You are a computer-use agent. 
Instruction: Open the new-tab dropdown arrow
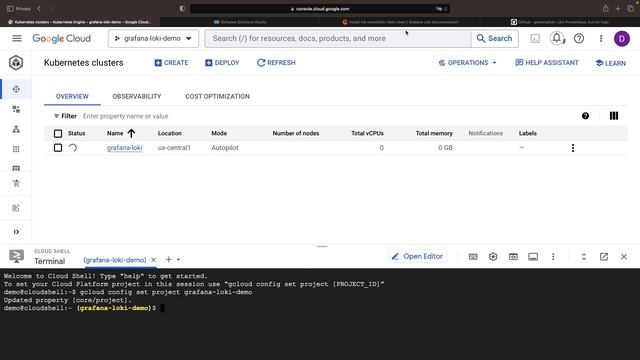[178, 260]
